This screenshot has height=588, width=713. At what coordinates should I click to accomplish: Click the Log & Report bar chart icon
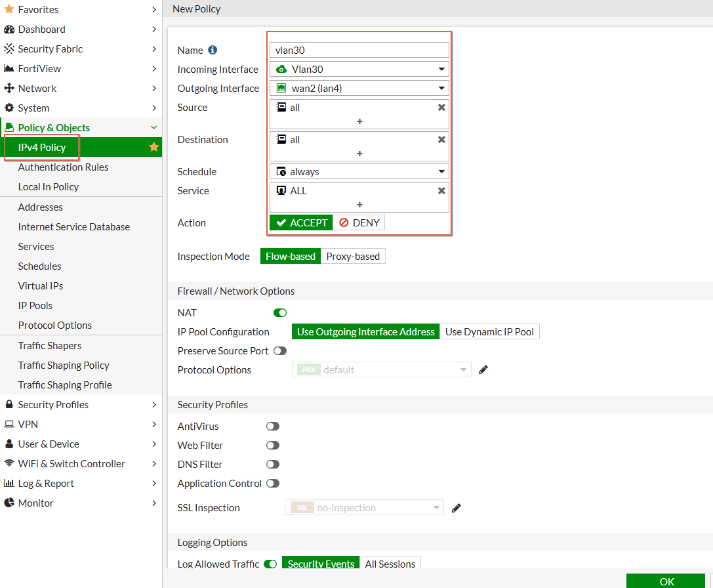click(9, 483)
